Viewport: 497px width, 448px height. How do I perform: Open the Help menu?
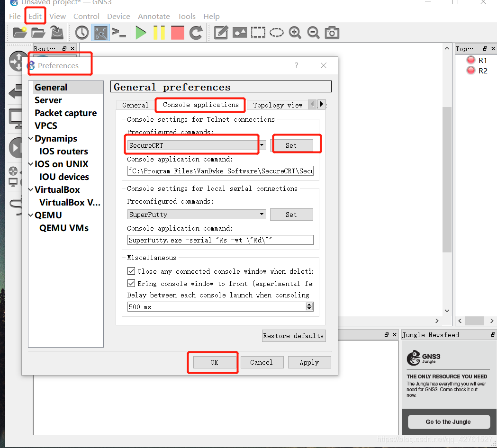211,16
